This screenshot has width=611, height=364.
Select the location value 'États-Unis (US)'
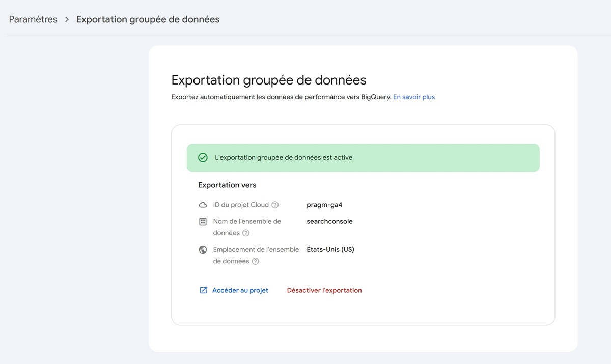click(x=330, y=249)
